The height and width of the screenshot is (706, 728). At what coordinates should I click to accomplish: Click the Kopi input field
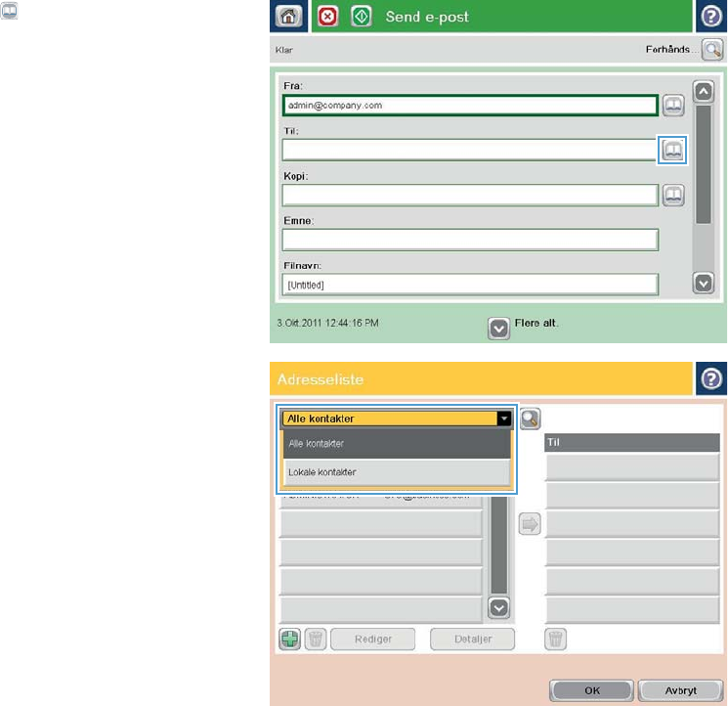[x=470, y=196]
